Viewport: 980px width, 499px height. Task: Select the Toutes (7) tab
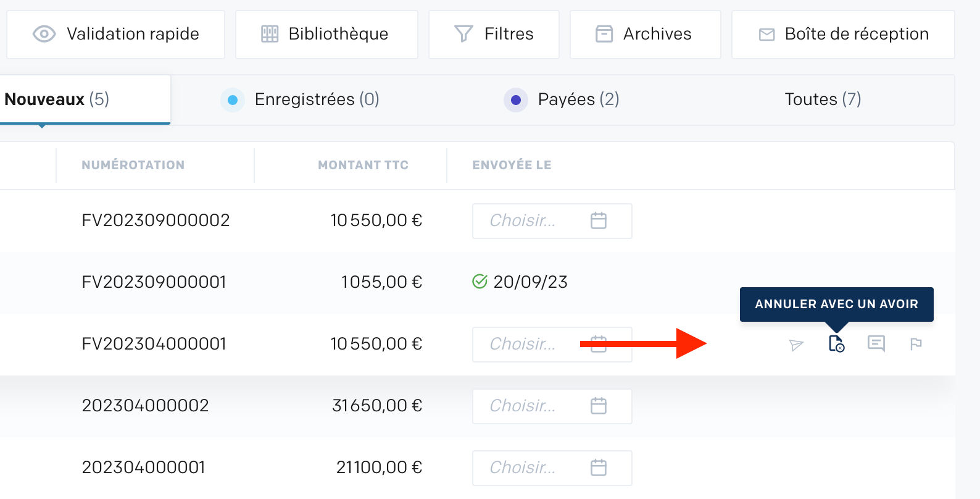[x=823, y=99]
